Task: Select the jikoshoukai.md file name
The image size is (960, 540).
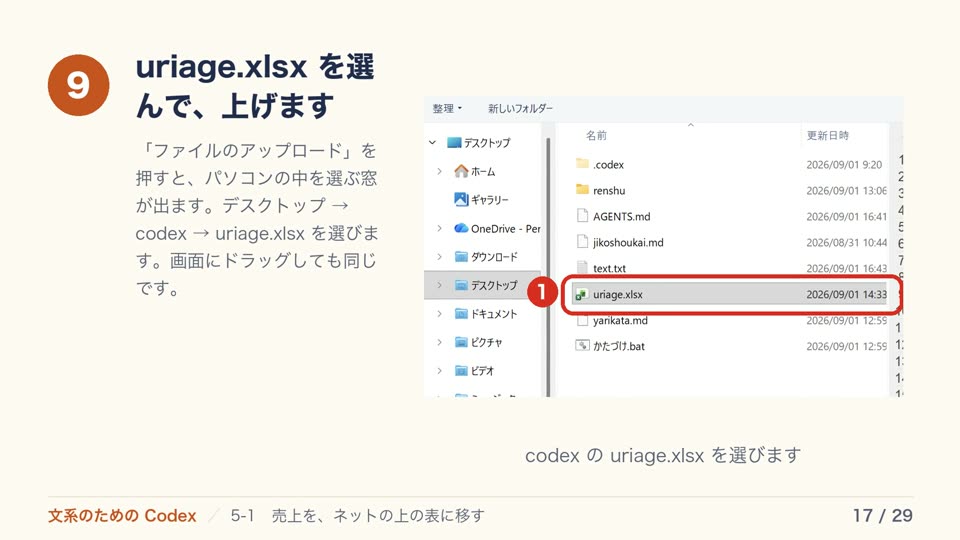Action: click(628, 242)
